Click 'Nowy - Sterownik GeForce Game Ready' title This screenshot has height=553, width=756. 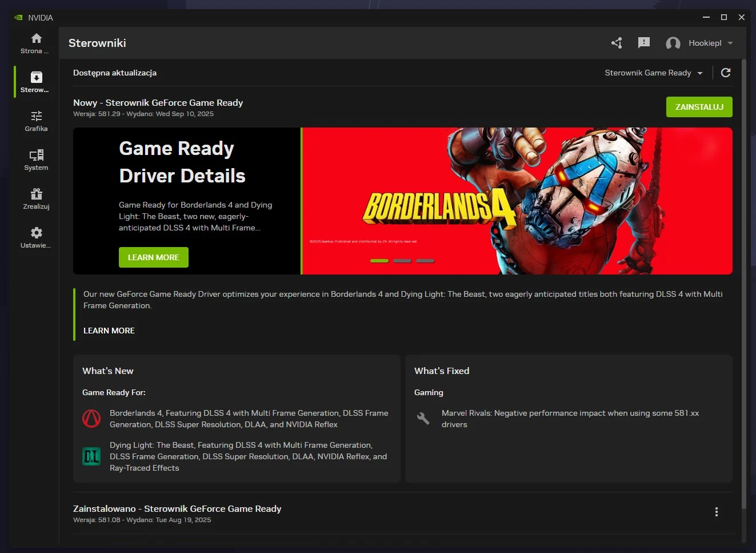(x=158, y=103)
